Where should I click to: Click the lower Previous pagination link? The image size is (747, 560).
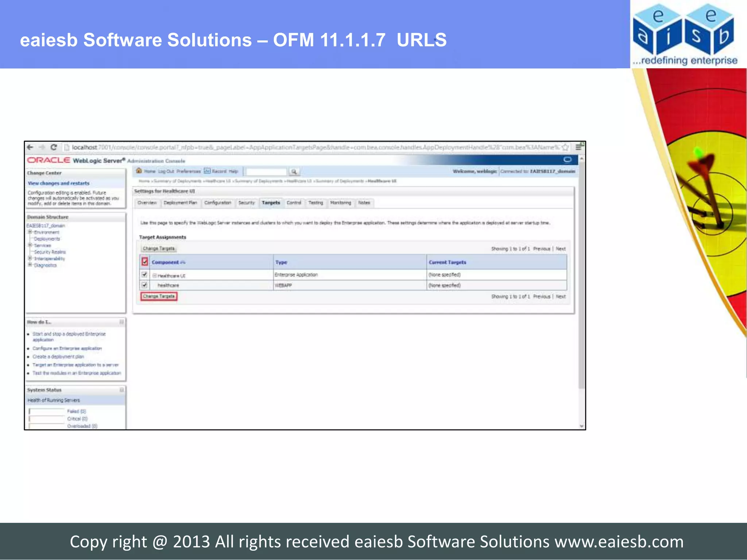click(542, 297)
